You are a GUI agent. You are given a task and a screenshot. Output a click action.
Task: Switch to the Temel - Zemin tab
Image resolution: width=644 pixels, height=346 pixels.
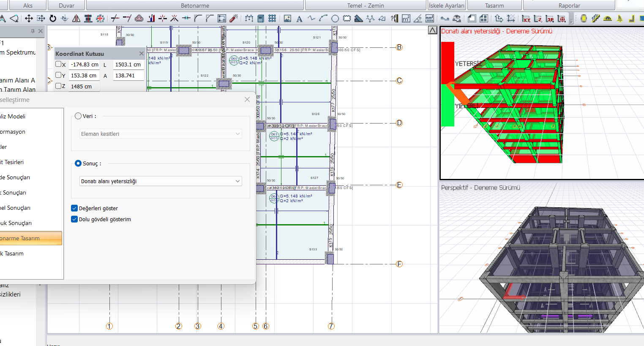click(366, 5)
